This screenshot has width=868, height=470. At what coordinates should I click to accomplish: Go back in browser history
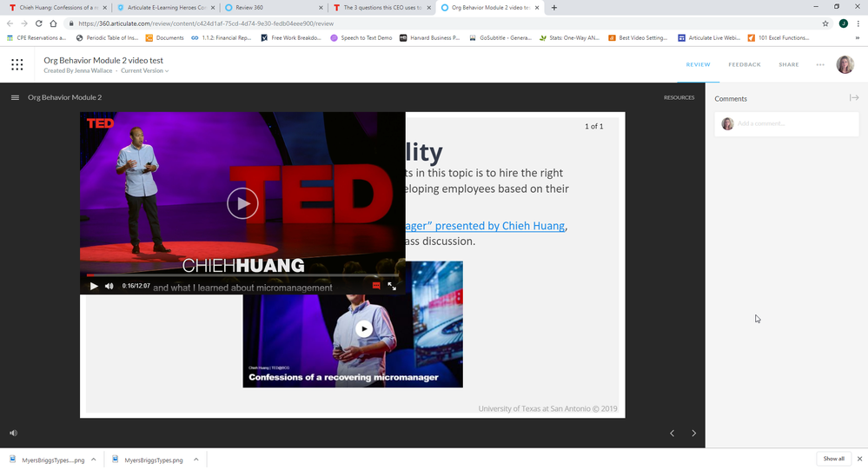click(10, 23)
